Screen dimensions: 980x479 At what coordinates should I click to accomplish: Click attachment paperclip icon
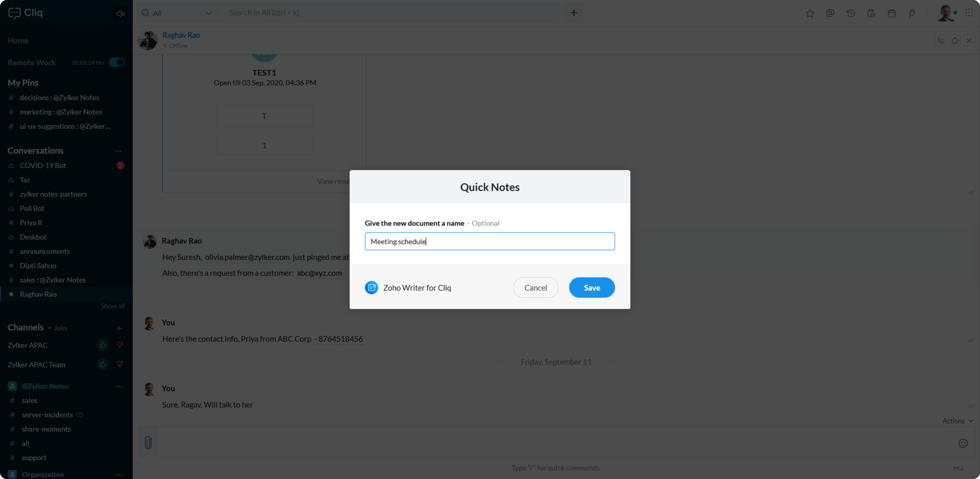(x=148, y=442)
